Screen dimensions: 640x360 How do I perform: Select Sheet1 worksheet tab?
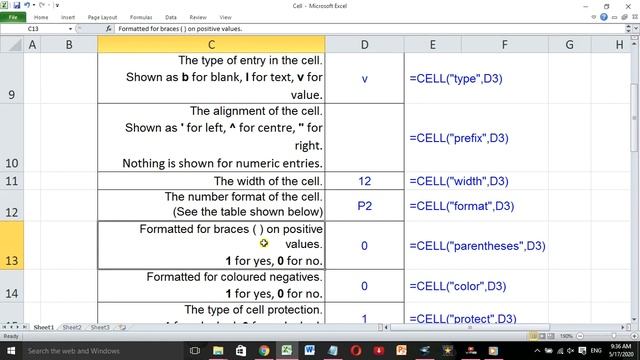click(44, 327)
